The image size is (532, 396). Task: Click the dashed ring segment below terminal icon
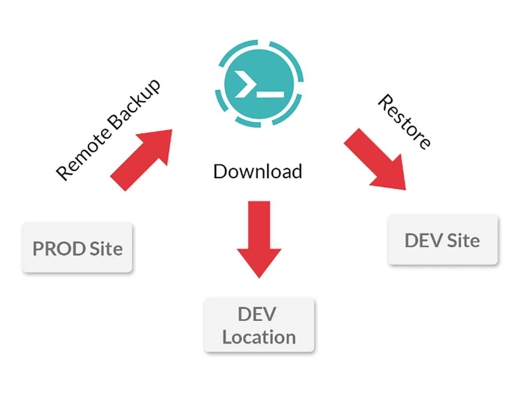258,123
